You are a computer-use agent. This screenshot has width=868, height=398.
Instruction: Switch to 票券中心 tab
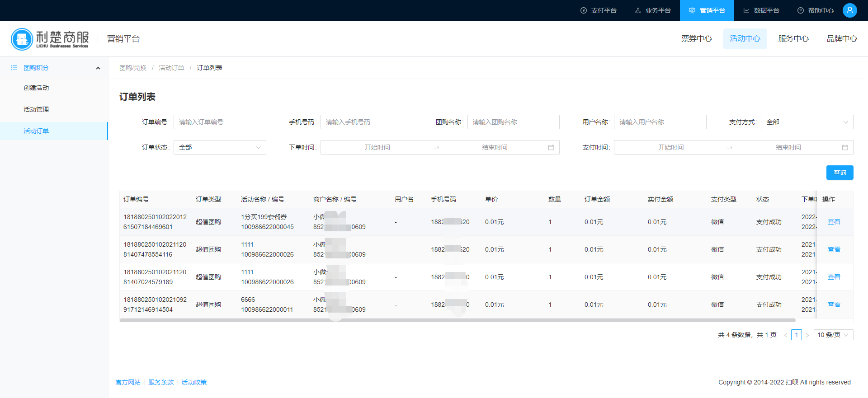pyautogui.click(x=696, y=39)
